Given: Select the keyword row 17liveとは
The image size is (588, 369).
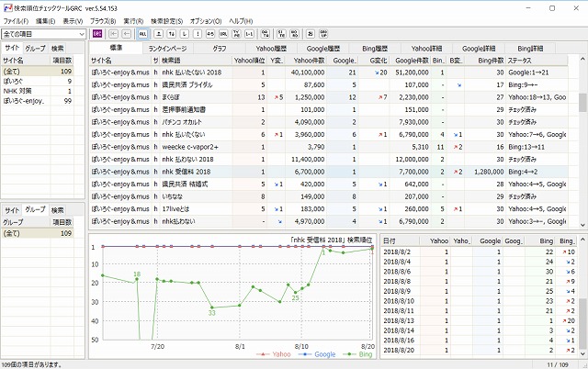Looking at the screenshot, I should [329, 209].
